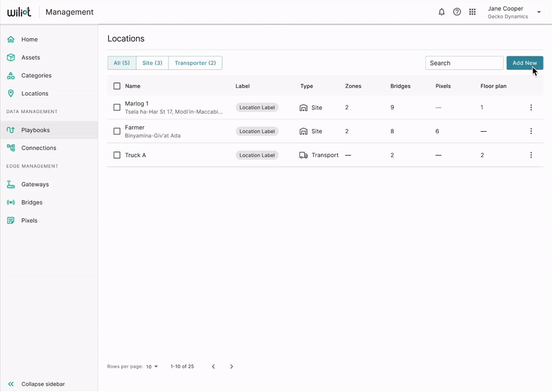
Task: Select the Site (3) filter tab
Action: pyautogui.click(x=152, y=63)
